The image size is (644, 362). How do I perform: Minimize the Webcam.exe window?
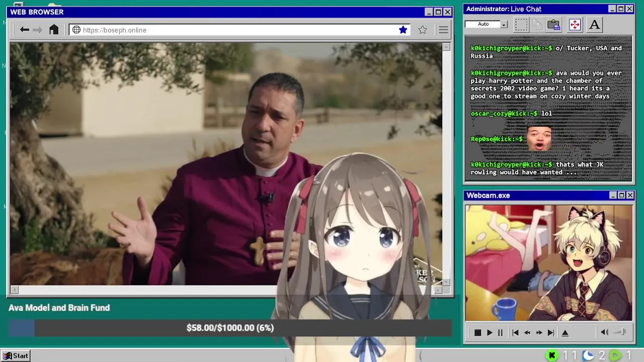pyautogui.click(x=613, y=195)
